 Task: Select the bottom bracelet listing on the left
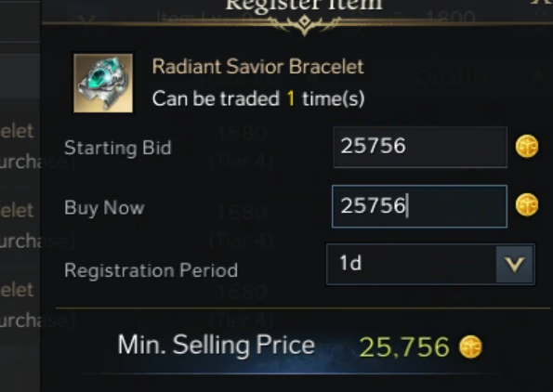pos(20,305)
